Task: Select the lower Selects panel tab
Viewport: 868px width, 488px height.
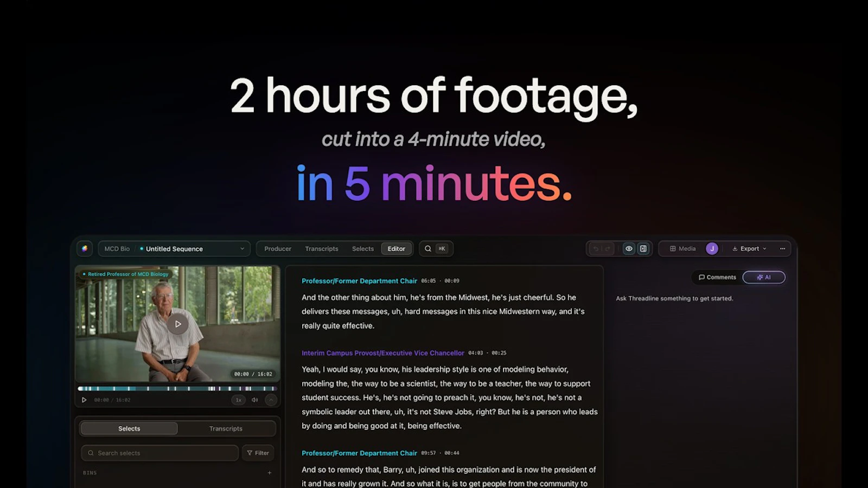Action: coord(129,428)
